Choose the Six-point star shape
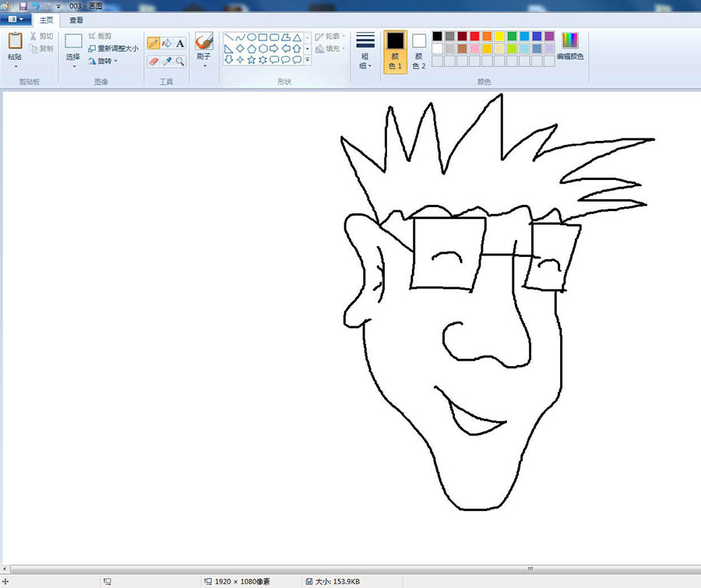The width and height of the screenshot is (701, 588). tap(263, 59)
